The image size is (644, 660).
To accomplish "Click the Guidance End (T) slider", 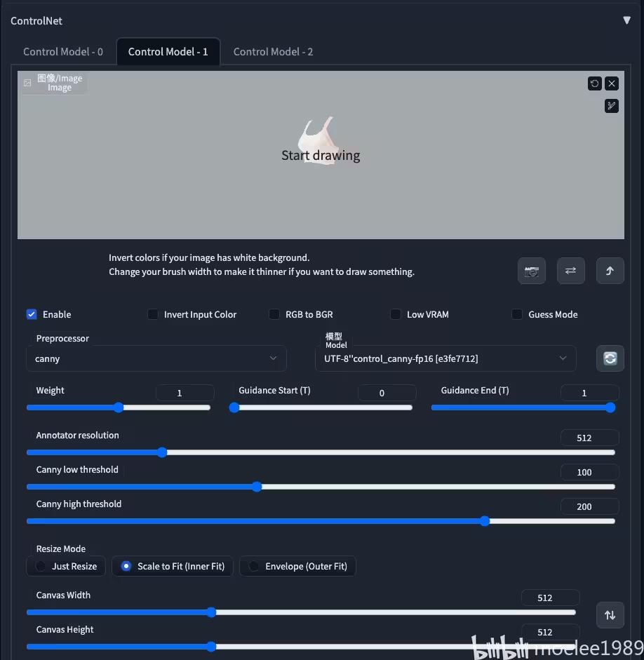I will (x=523, y=408).
